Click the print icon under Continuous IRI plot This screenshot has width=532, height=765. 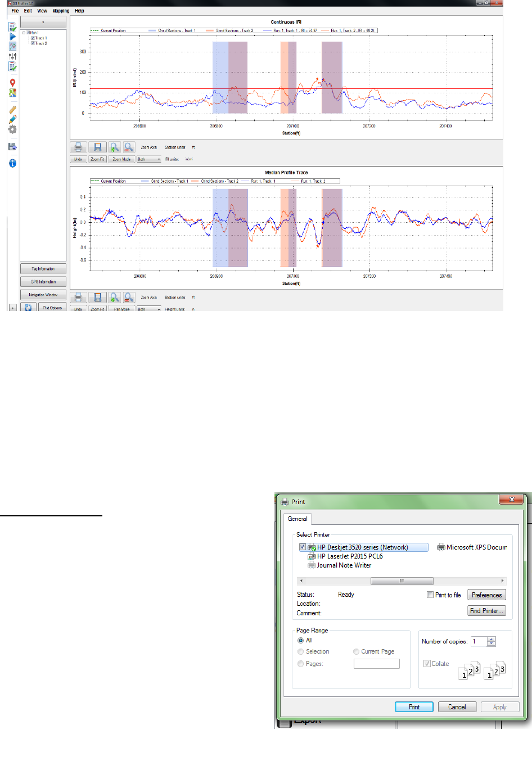[78, 147]
